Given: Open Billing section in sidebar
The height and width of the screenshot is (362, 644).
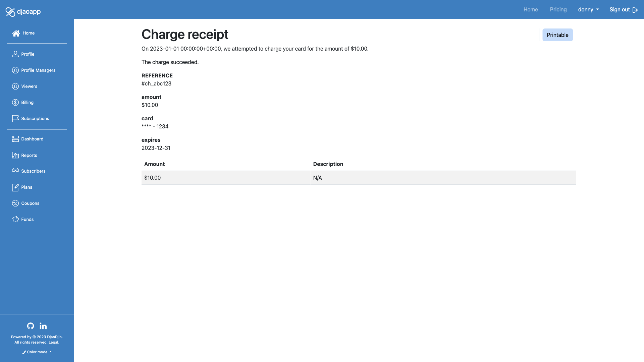Looking at the screenshot, I should click(27, 102).
